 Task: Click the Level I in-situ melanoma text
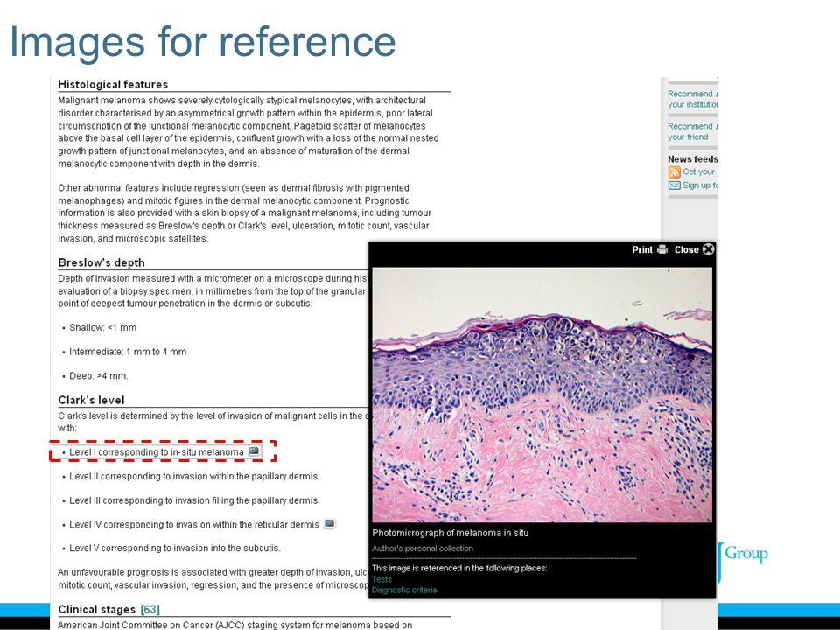point(157,452)
